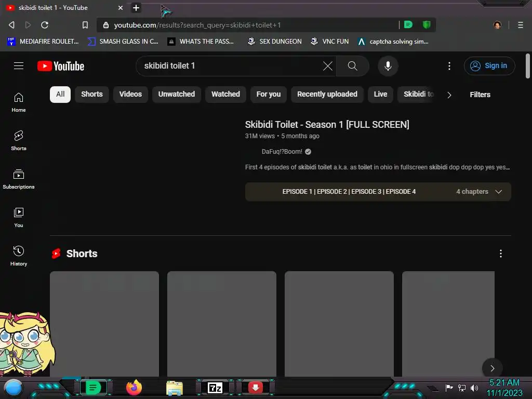Focus the YouTube search input field
This screenshot has width=532, height=399.
pos(231,66)
